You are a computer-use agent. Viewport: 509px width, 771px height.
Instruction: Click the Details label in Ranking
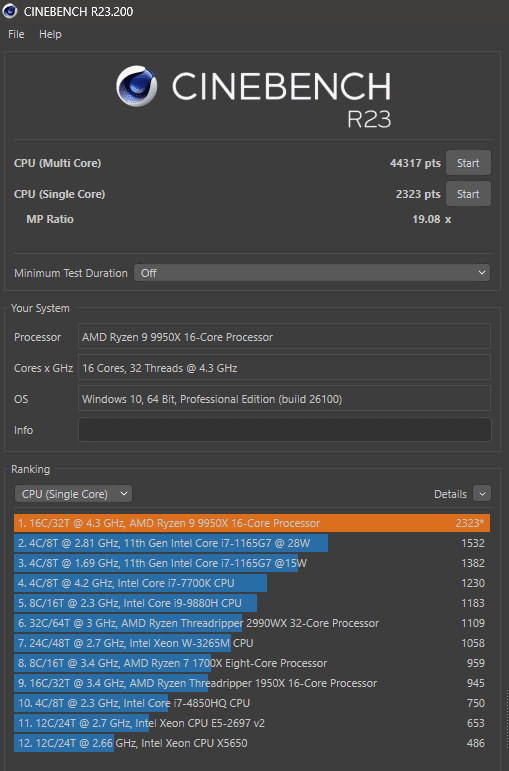450,494
